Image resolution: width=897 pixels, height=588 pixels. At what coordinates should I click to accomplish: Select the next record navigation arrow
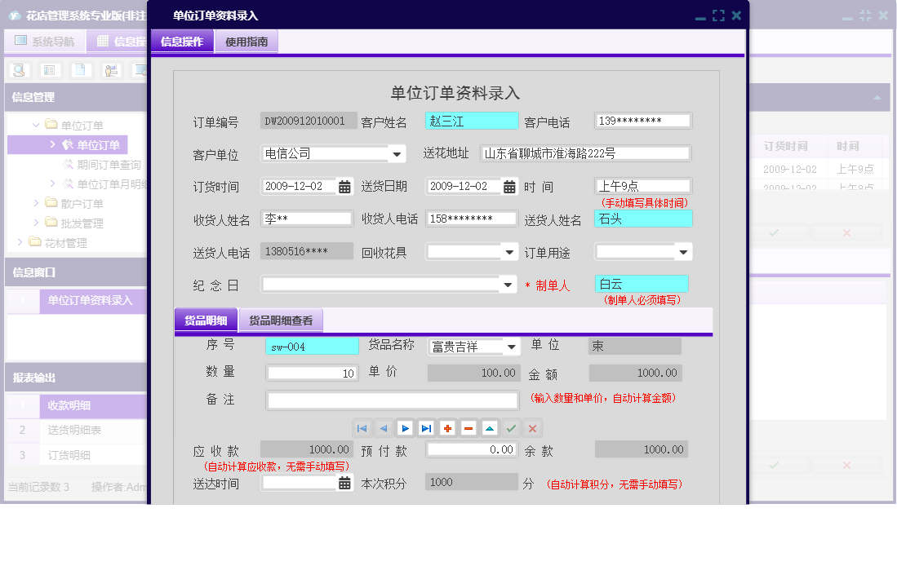pos(406,427)
